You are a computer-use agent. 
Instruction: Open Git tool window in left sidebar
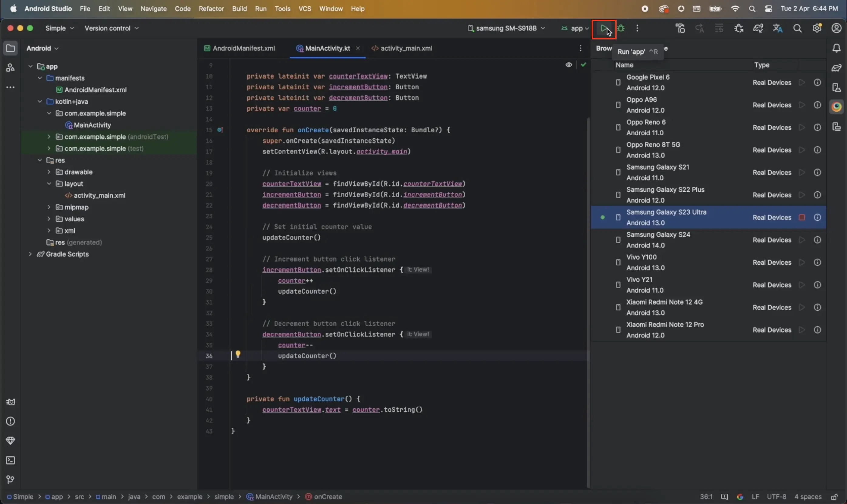pyautogui.click(x=11, y=479)
